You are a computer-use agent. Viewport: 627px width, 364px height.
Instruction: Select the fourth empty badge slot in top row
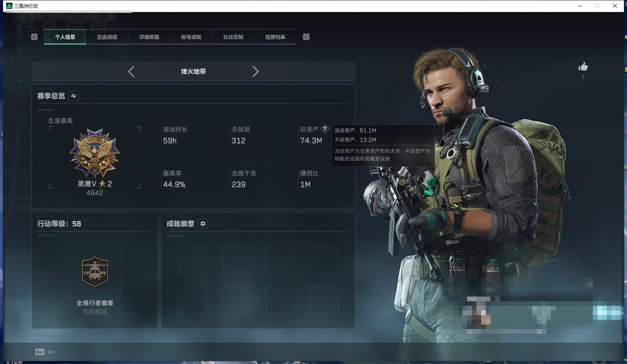[324, 260]
